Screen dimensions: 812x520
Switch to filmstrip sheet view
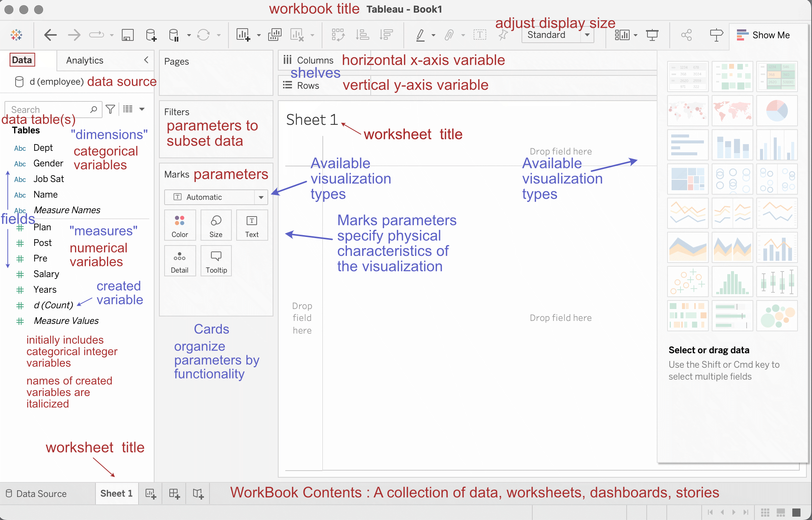[780, 513]
